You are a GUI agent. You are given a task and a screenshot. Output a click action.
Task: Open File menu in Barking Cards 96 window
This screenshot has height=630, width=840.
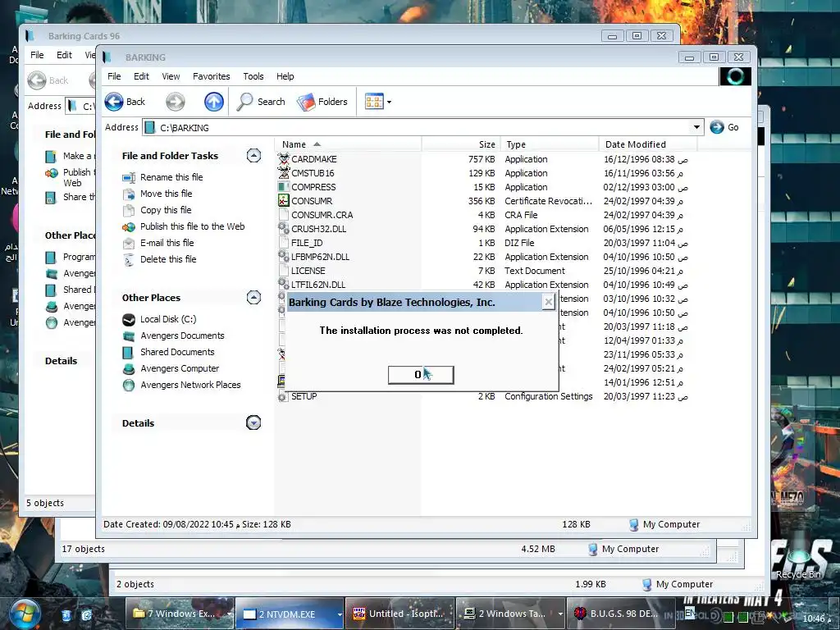click(x=37, y=55)
